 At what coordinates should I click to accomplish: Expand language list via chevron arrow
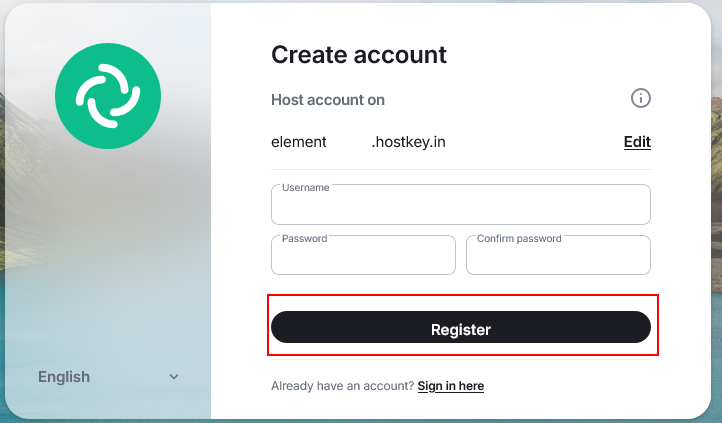174,377
